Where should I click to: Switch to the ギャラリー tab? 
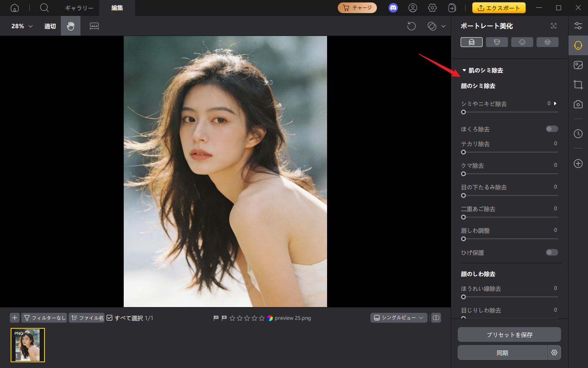click(x=79, y=8)
